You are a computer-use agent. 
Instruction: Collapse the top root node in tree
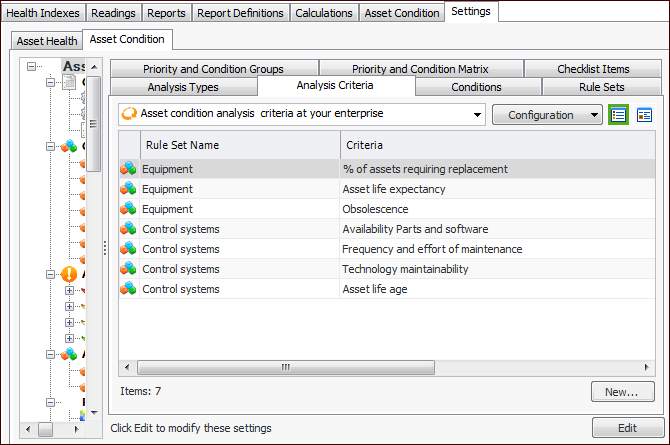point(32,67)
